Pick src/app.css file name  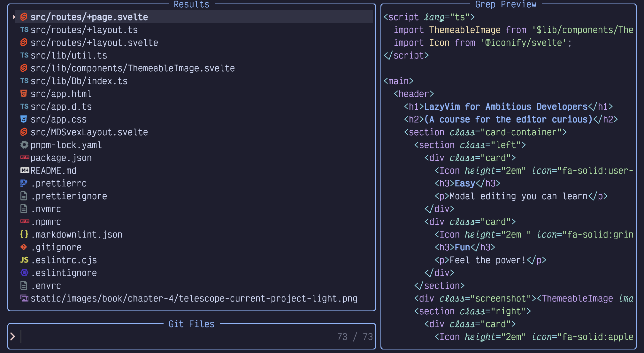tap(58, 119)
